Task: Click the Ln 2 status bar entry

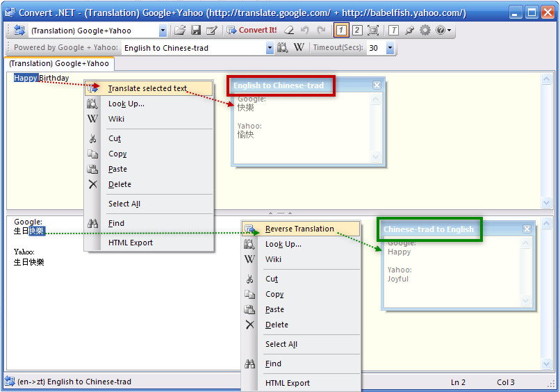Action: point(458,382)
